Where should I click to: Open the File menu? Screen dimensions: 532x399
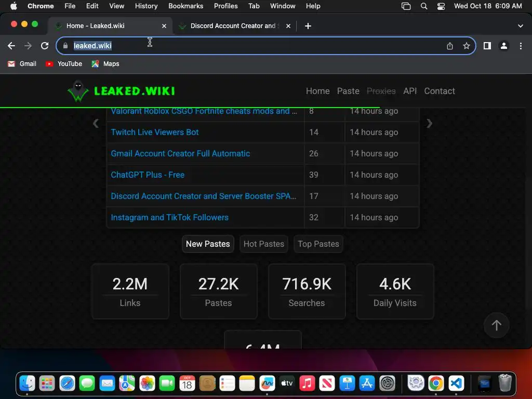[70, 6]
